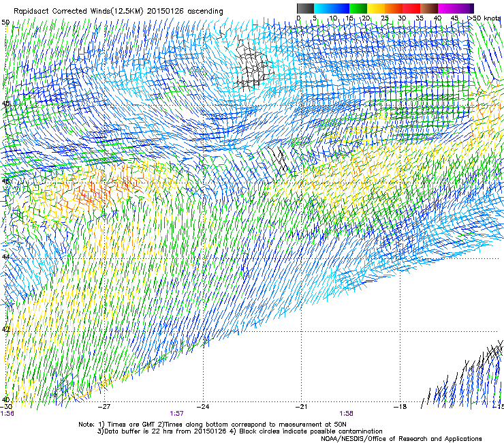Viewport: 504px width, 443px height.
Task: Click the '10' label under the color scale
Action: click(333, 18)
